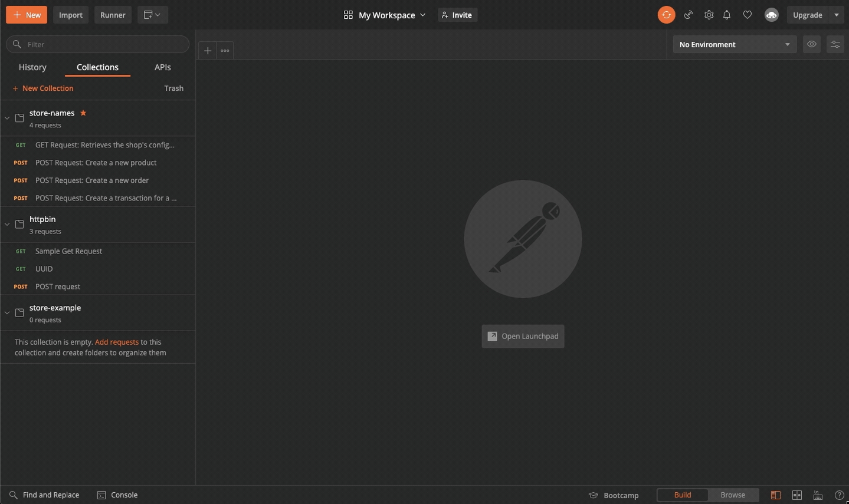The image size is (849, 504).
Task: Click the Add requests link
Action: pyautogui.click(x=117, y=342)
